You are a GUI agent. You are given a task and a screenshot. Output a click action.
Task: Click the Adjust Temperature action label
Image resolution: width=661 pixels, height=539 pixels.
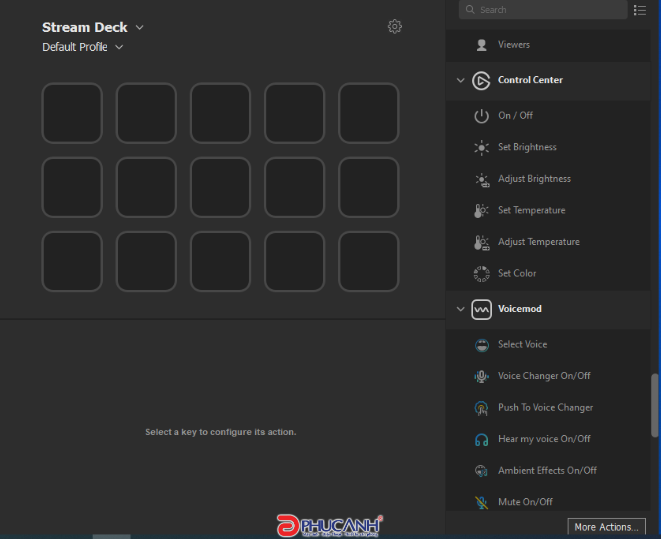click(539, 242)
